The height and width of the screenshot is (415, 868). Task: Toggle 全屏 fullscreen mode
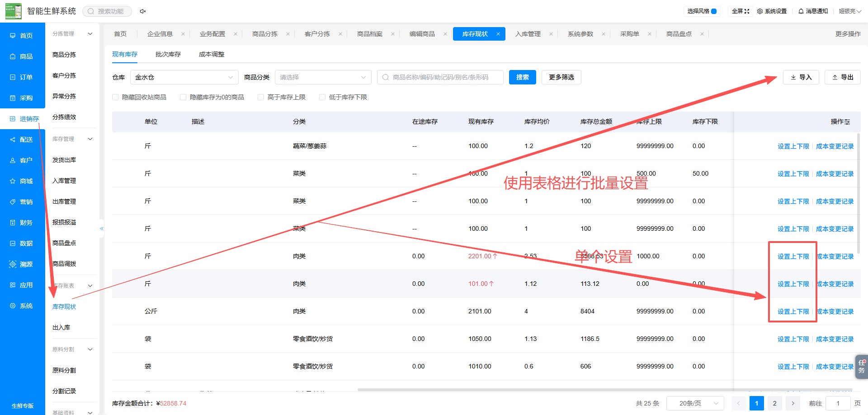point(741,11)
